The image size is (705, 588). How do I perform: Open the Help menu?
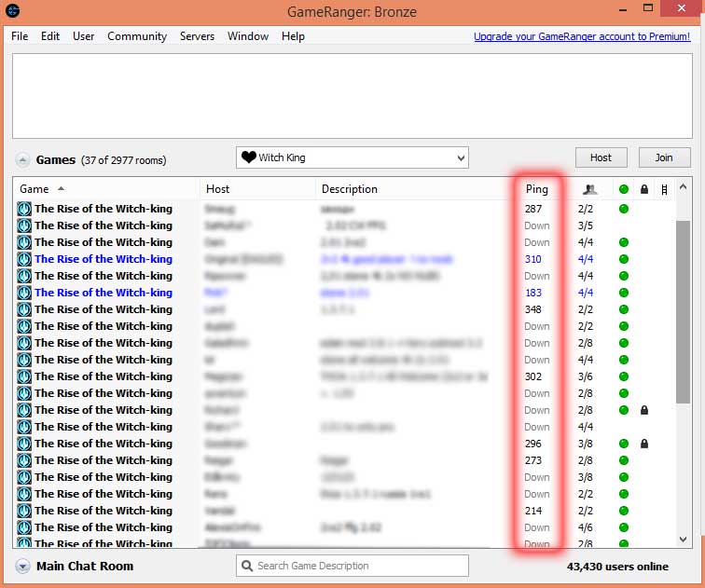tap(293, 36)
